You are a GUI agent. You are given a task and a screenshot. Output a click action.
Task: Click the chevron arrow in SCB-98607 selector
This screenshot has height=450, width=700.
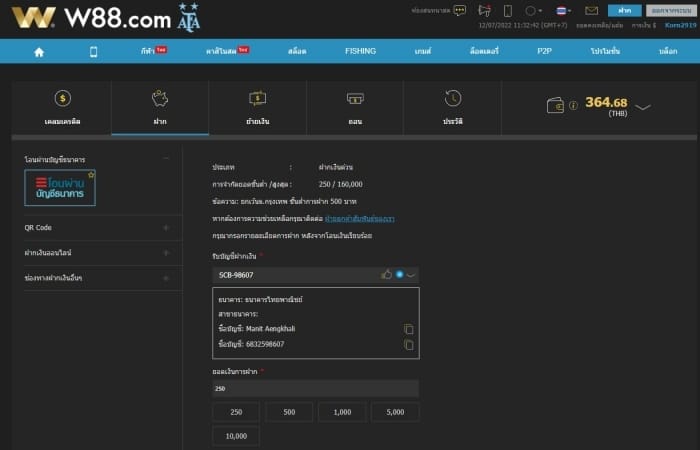tap(411, 275)
